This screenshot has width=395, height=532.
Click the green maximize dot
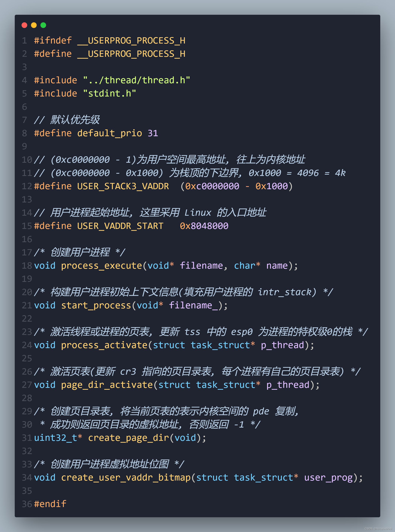(43, 25)
